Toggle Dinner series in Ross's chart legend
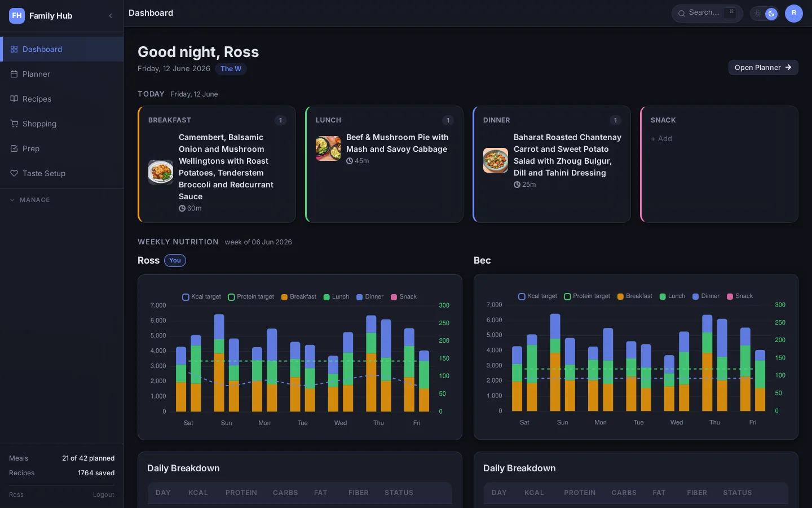Viewport: 812px width, 508px height. 370,297
